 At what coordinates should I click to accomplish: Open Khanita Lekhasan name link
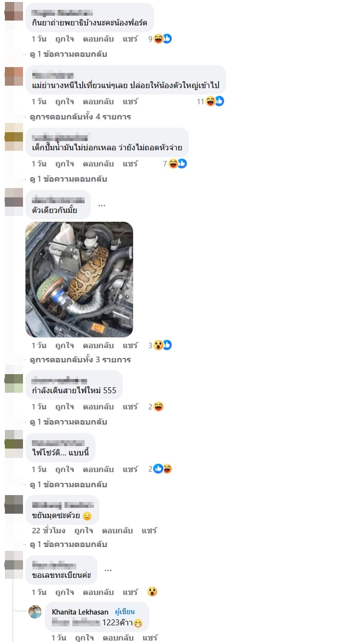[80, 612]
